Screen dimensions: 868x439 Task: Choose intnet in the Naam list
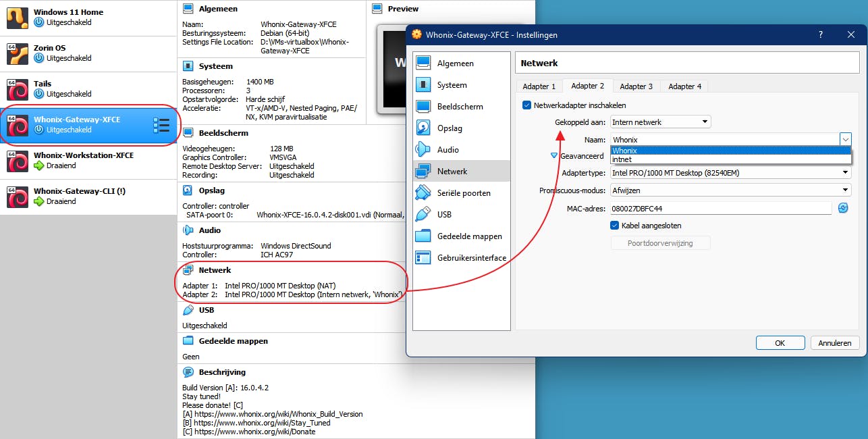730,159
